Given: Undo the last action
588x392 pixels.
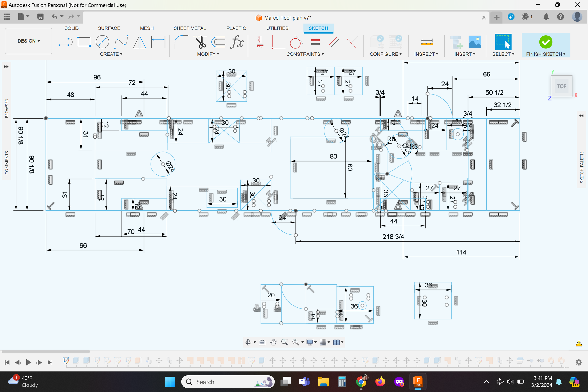Looking at the screenshot, I should (55, 17).
